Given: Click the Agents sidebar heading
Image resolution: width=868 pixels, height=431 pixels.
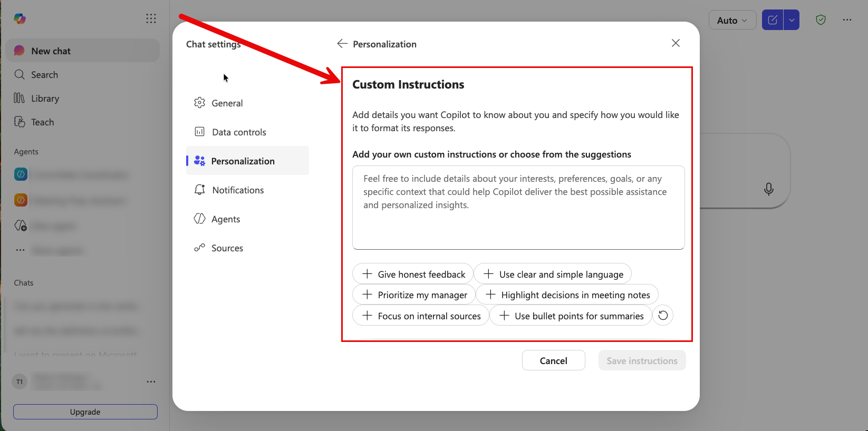Looking at the screenshot, I should point(26,152).
